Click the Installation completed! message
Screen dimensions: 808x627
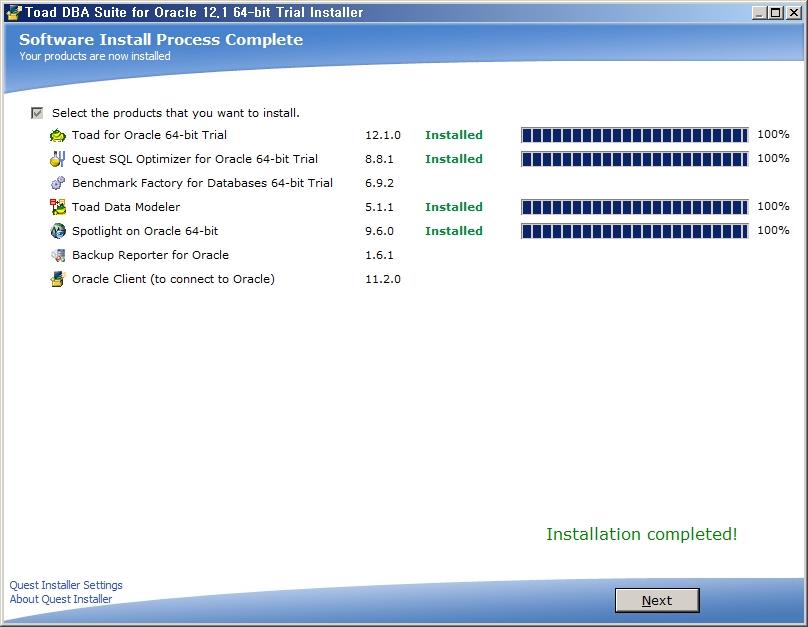(641, 534)
